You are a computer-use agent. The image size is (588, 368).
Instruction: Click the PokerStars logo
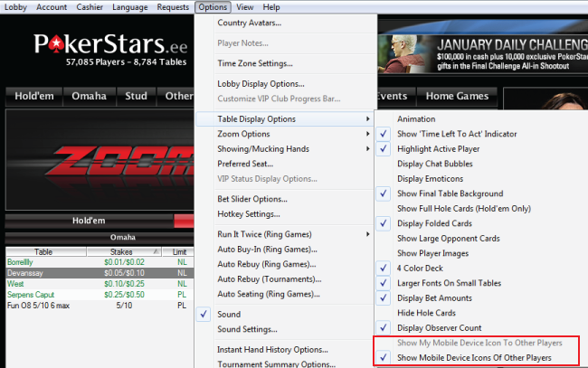click(x=100, y=45)
